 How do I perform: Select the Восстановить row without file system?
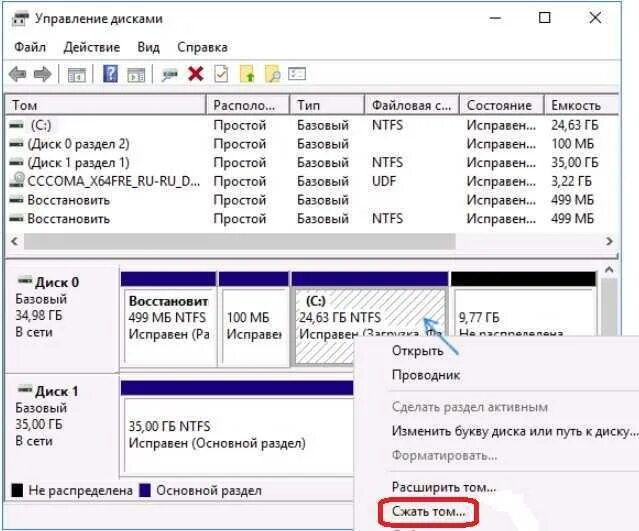(312, 200)
